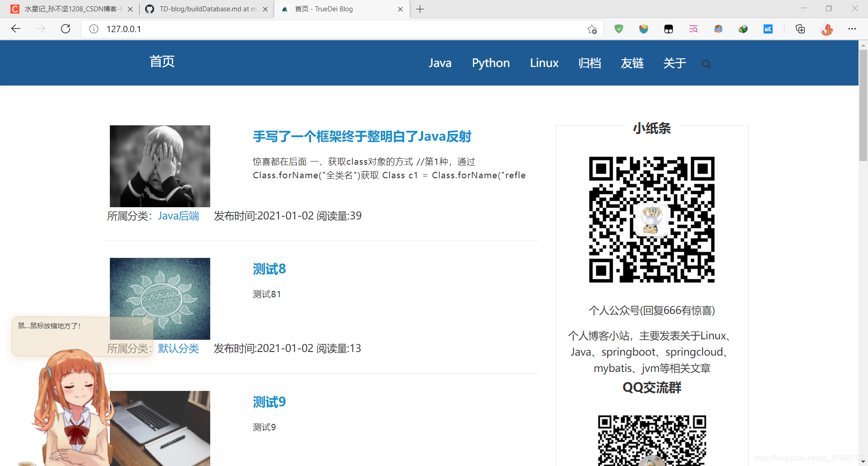The image size is (868, 466).
Task: Open the 友链 links page
Action: point(632,63)
